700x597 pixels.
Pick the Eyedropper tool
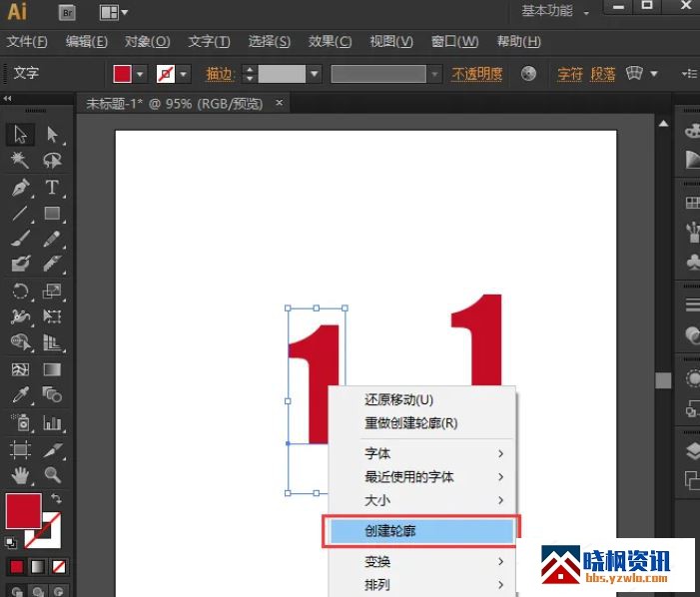coord(20,395)
